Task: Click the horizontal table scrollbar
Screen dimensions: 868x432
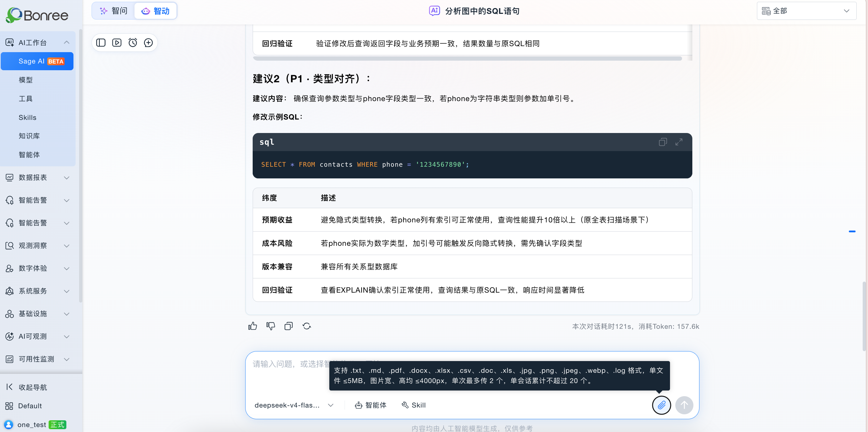Action: [x=467, y=59]
